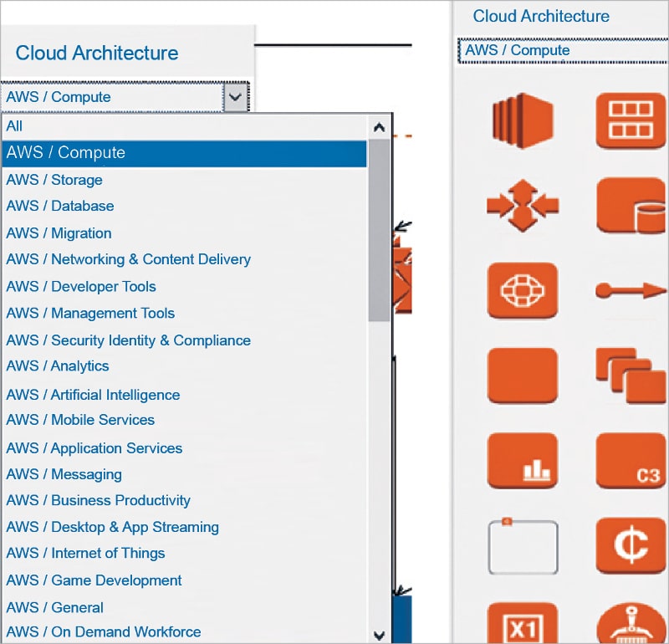Select the globe network icon
Image resolution: width=669 pixels, height=644 pixels.
pyautogui.click(x=522, y=290)
